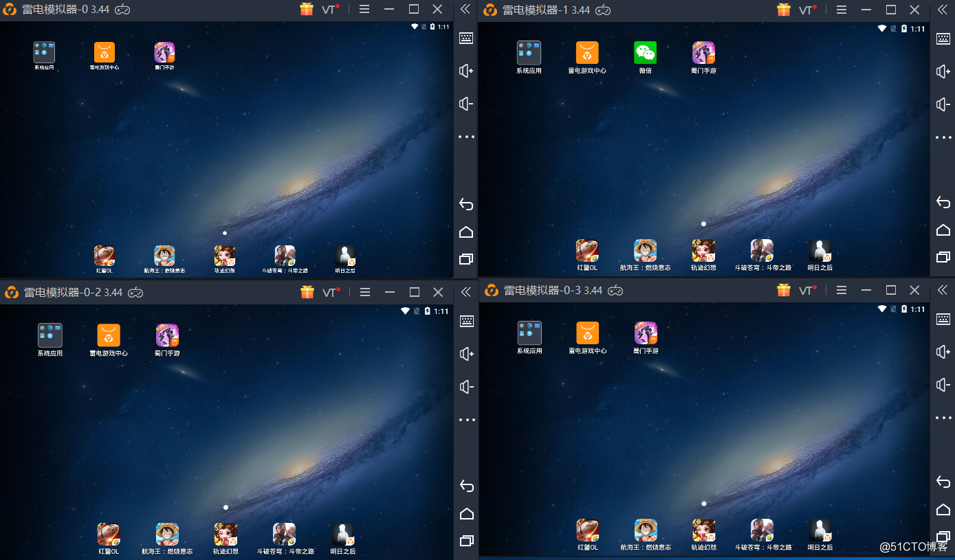Show recent apps in 雷电模拟器-0

click(x=466, y=259)
